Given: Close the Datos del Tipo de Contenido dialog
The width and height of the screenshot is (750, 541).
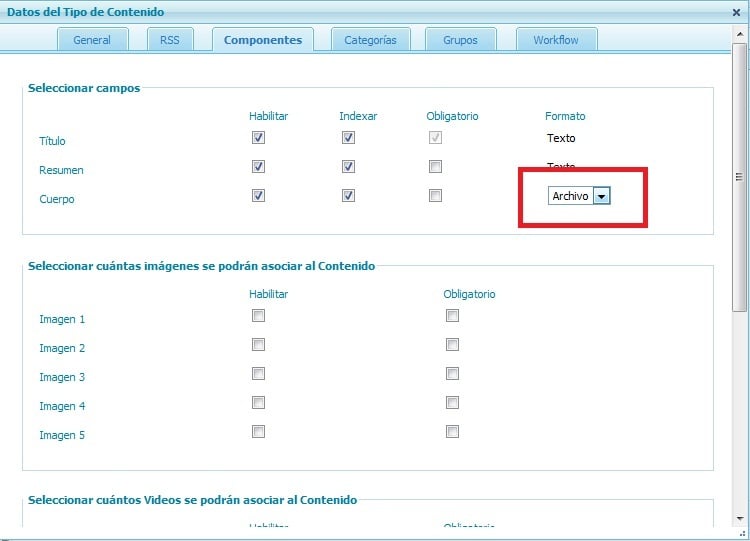Looking at the screenshot, I should pyautogui.click(x=737, y=12).
